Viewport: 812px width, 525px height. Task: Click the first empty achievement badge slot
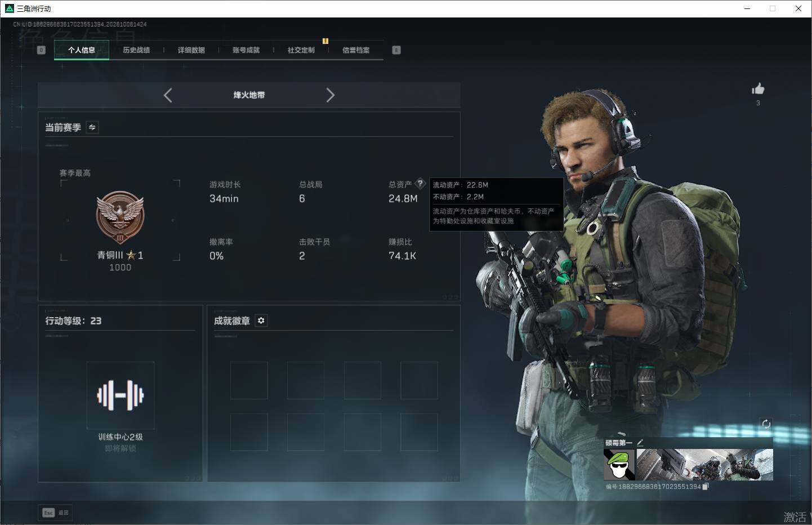249,381
